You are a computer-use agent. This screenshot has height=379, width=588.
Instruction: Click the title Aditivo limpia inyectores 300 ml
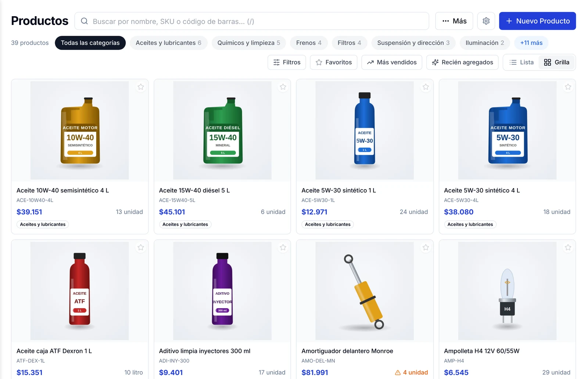coord(204,351)
